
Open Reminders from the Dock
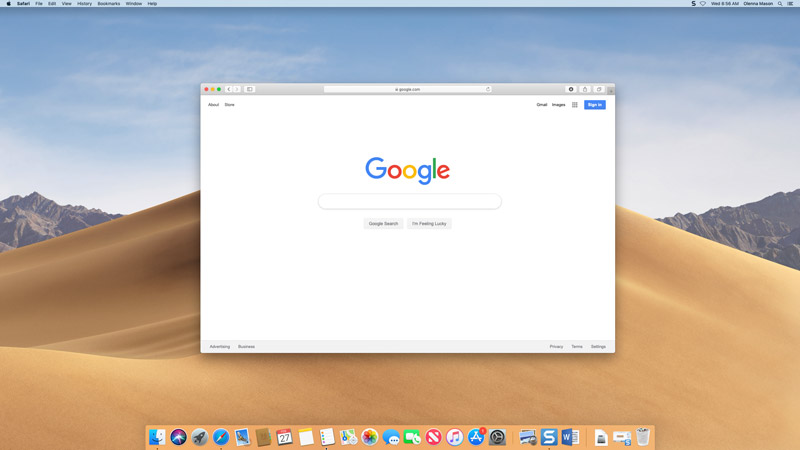click(x=327, y=437)
